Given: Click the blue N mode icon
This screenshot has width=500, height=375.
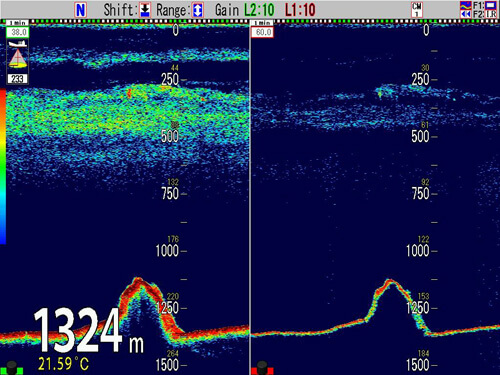Looking at the screenshot, I should [x=81, y=10].
